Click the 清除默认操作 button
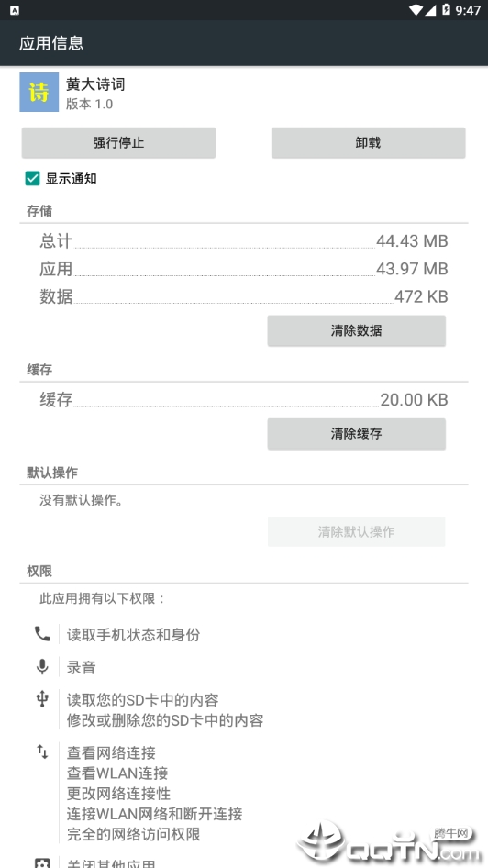Screen dimensions: 488x868 356,532
